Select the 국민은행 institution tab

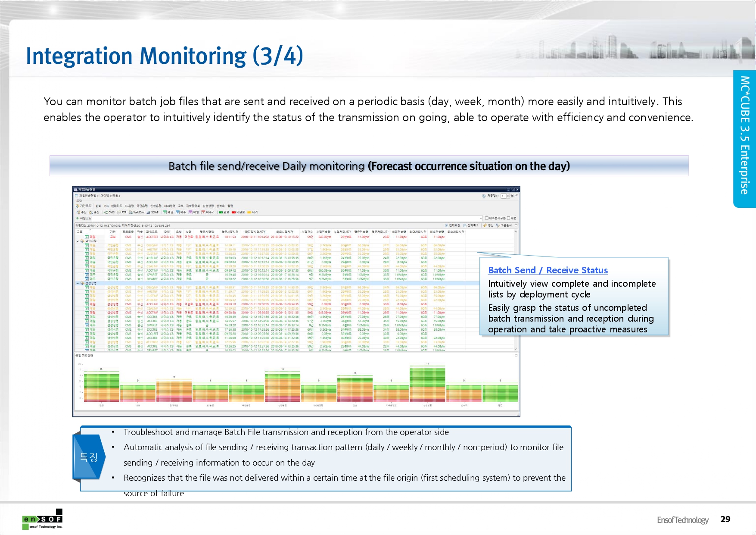pyautogui.click(x=142, y=206)
